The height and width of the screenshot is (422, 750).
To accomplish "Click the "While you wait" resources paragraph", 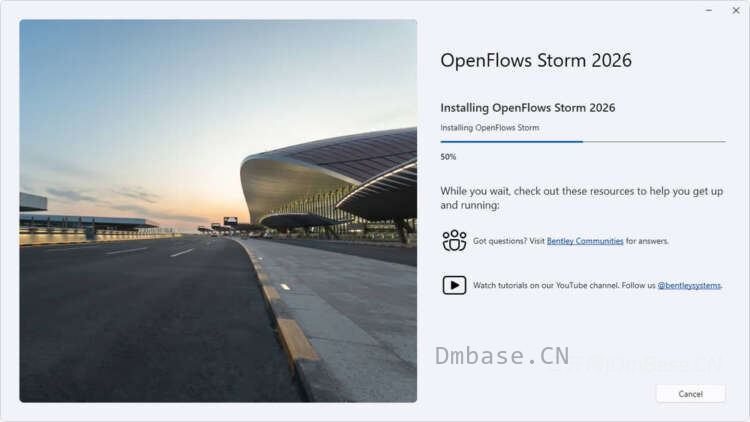I will tap(582, 198).
